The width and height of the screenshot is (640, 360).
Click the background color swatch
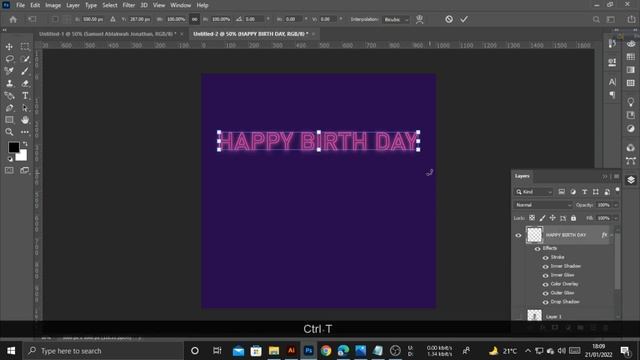22,156
